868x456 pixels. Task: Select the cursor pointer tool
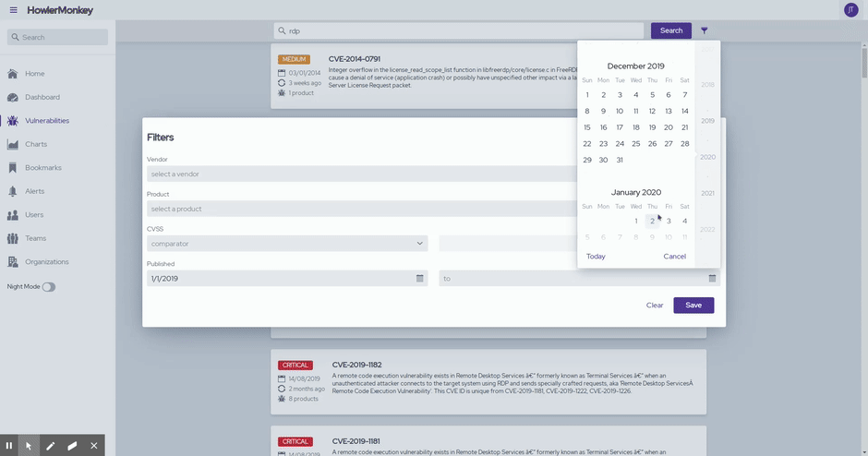coord(29,446)
